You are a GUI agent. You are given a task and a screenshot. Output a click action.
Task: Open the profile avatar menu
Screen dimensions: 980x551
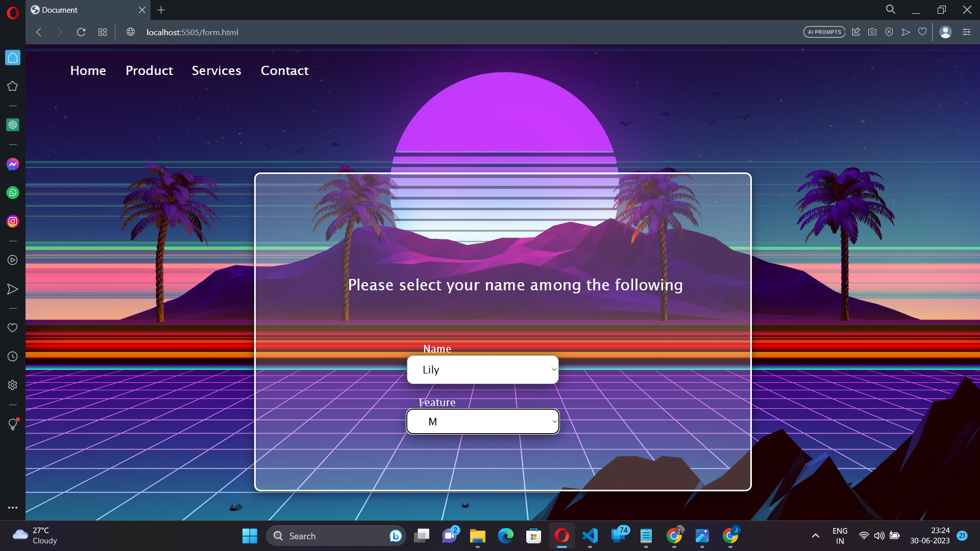pos(945,32)
